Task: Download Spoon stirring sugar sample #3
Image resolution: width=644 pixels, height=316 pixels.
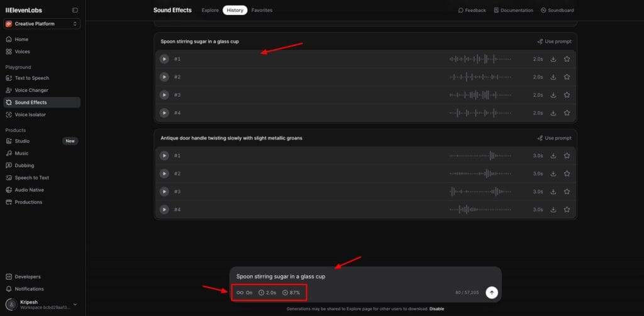Action: coord(553,95)
